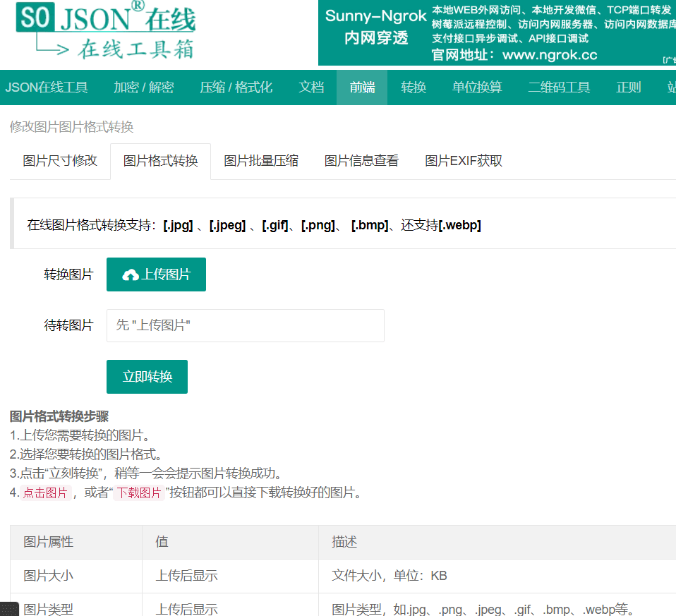Open the 图片EXIF获取 tab
676x616 pixels.
(x=464, y=161)
